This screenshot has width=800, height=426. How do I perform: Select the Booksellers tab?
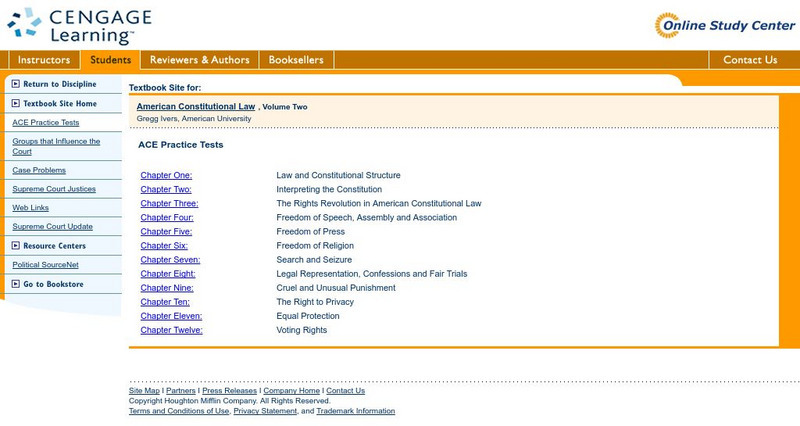pyautogui.click(x=296, y=60)
